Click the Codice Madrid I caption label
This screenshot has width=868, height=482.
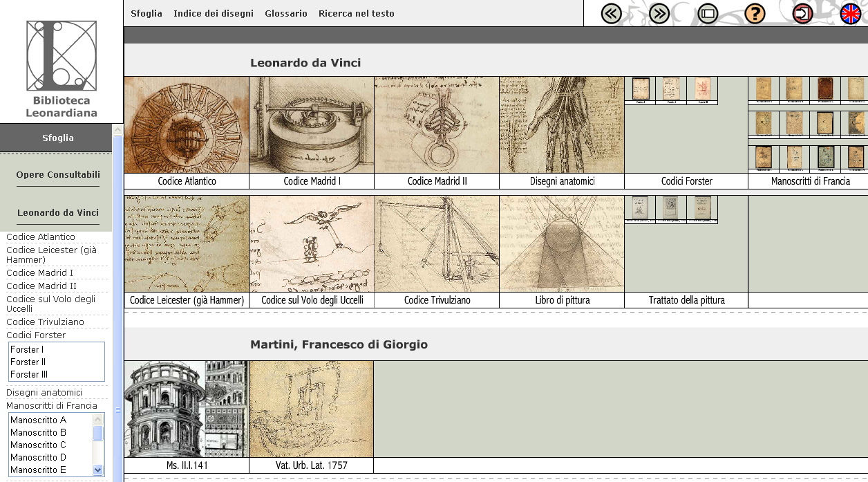pos(312,181)
